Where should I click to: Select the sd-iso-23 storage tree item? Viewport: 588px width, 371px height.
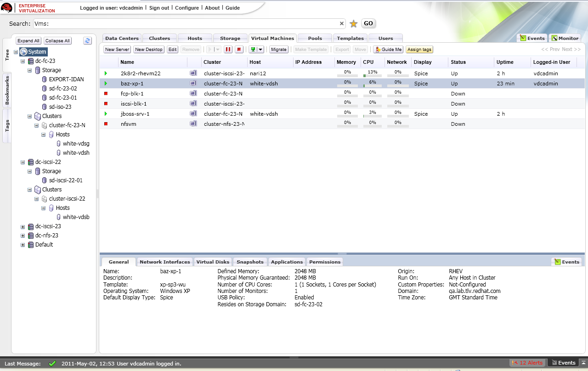coord(60,107)
